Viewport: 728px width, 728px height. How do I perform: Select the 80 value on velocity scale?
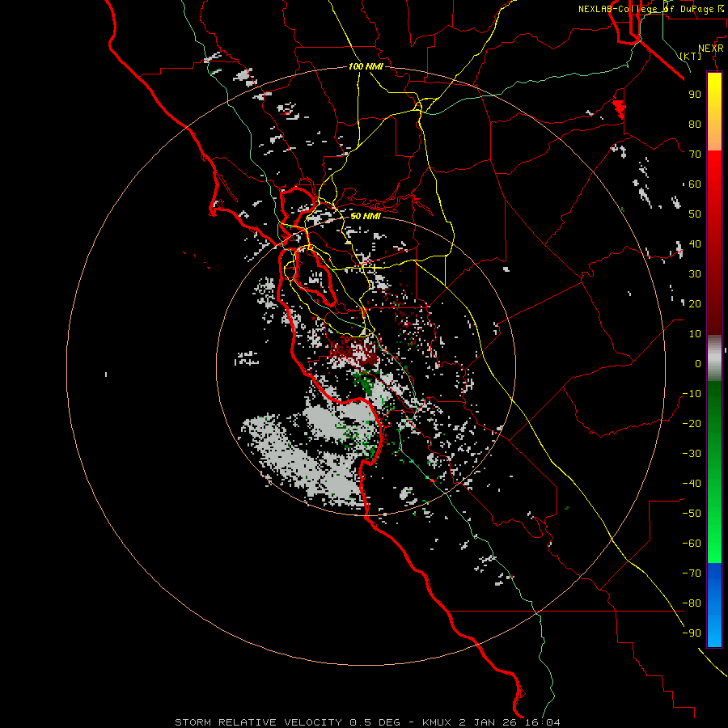coord(695,124)
